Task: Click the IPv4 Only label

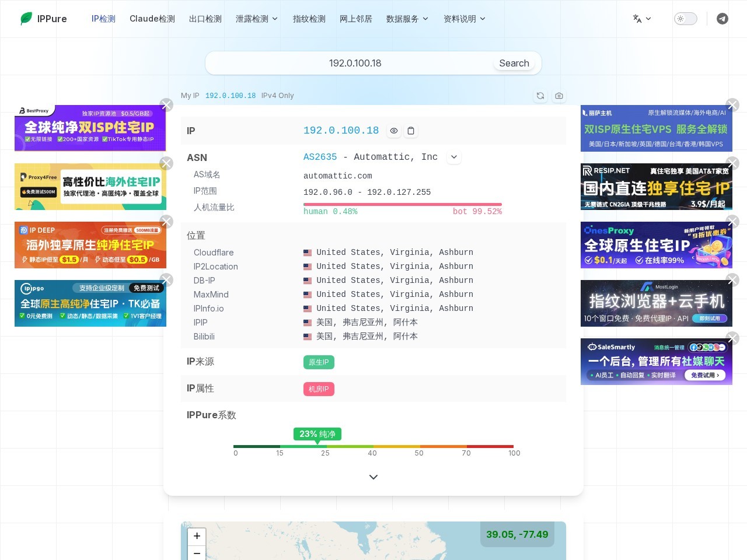Action: click(x=277, y=96)
